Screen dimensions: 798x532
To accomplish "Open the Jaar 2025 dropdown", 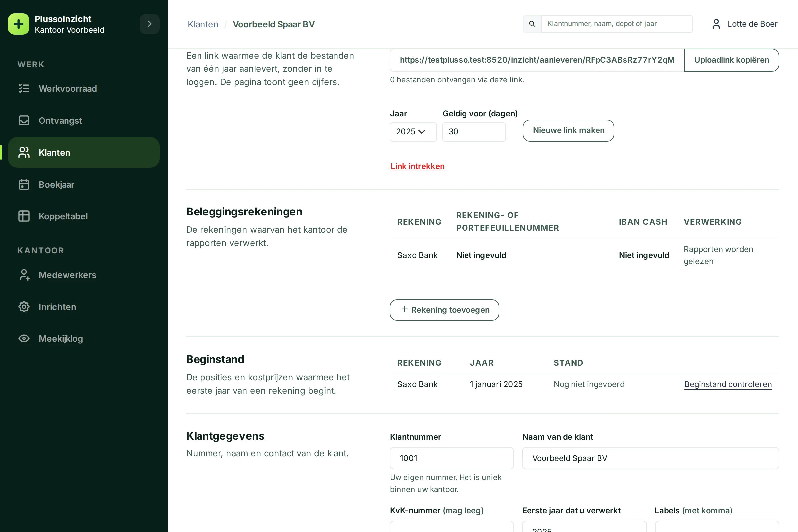I will (413, 132).
